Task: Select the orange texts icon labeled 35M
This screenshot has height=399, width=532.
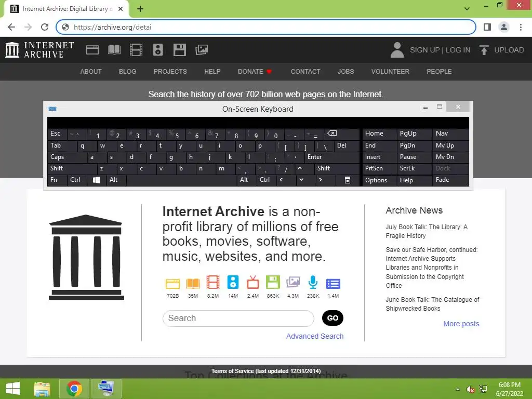Action: coord(193,283)
